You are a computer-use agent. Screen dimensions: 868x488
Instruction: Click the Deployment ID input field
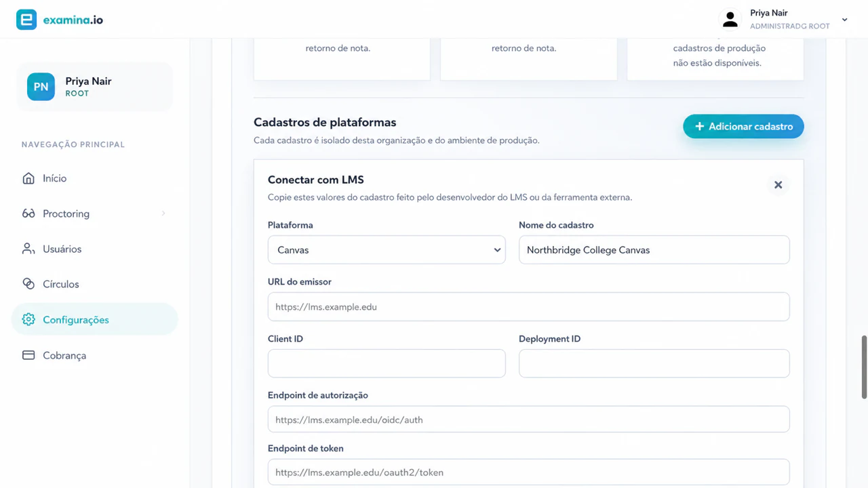654,363
